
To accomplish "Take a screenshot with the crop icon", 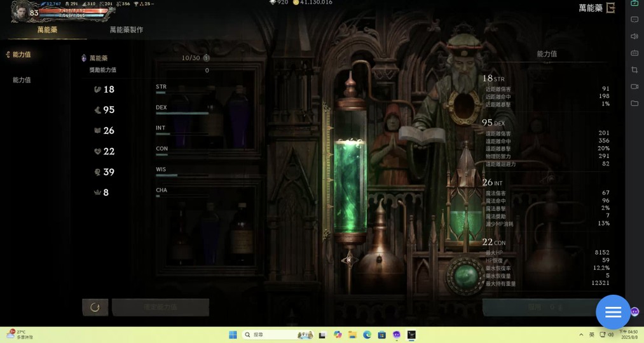I will (634, 70).
